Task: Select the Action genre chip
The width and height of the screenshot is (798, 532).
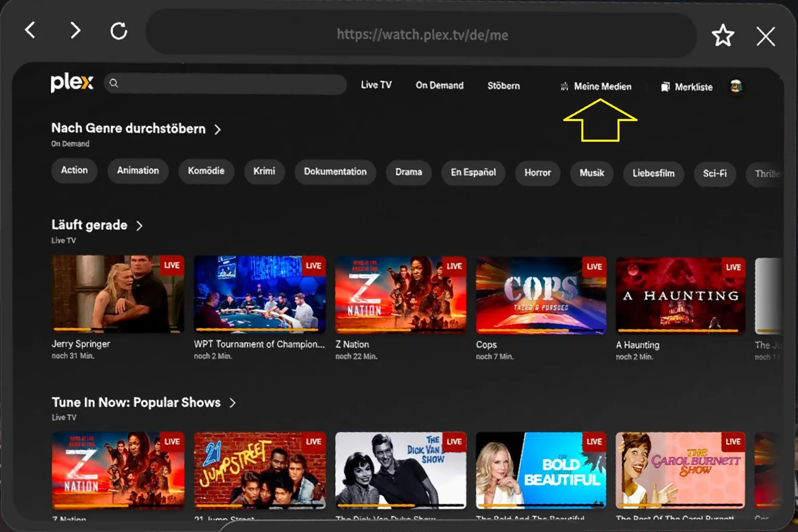Action: point(74,170)
